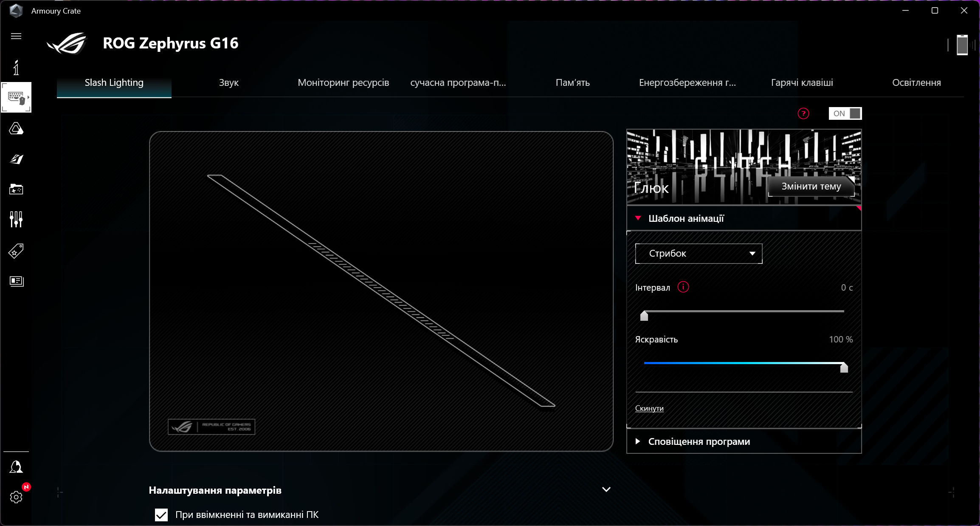
Task: Open the user support icon near the bottom sidebar
Action: (16, 467)
